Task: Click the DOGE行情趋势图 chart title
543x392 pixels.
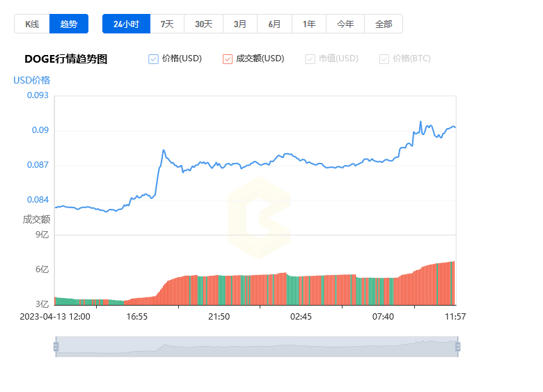Action: tap(66, 59)
